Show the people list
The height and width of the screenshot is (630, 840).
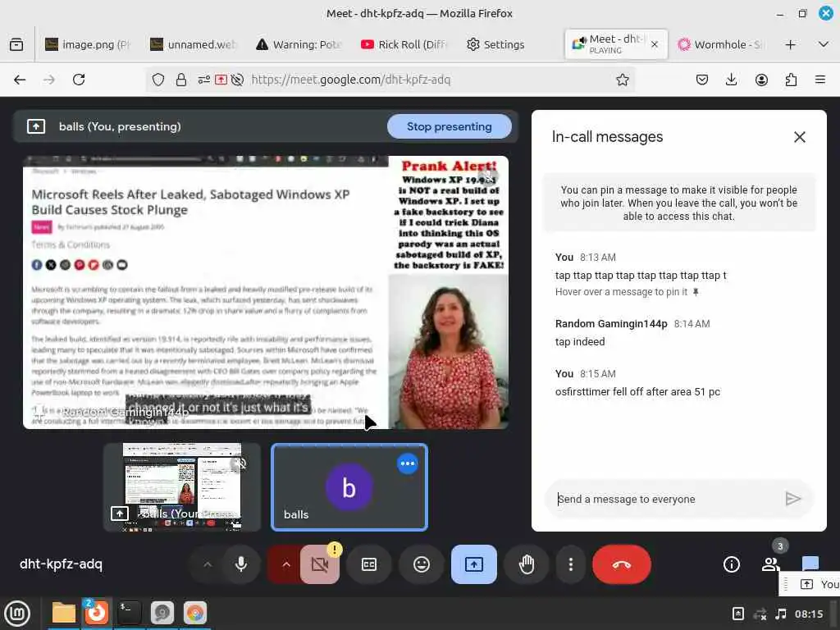[770, 564]
